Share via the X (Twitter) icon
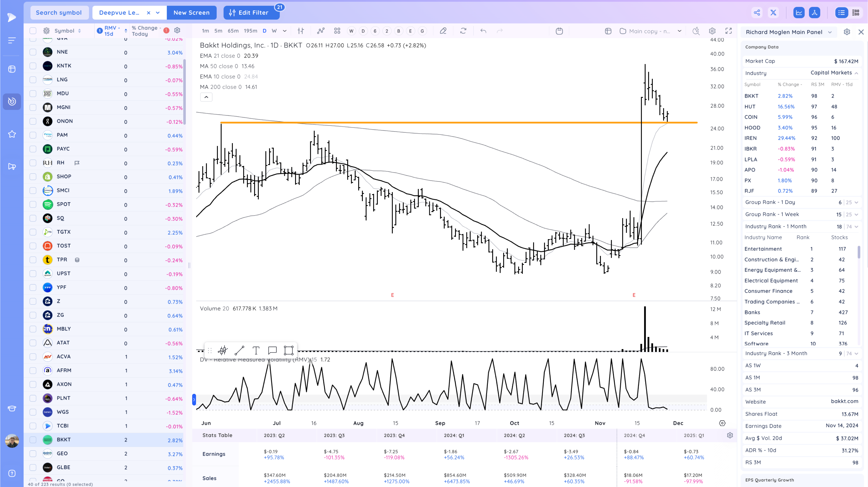868x487 pixels. [x=773, y=13]
